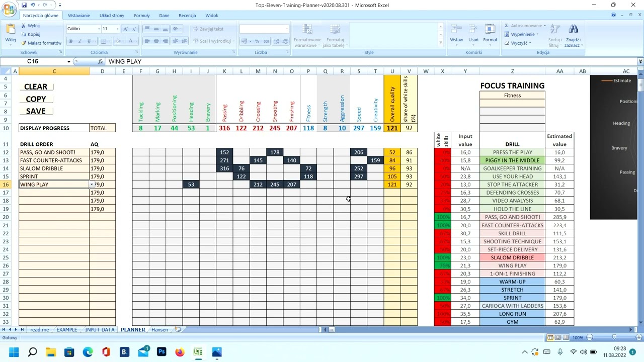Open the number format dropdown
The width and height of the screenshot is (644, 362).
click(286, 29)
